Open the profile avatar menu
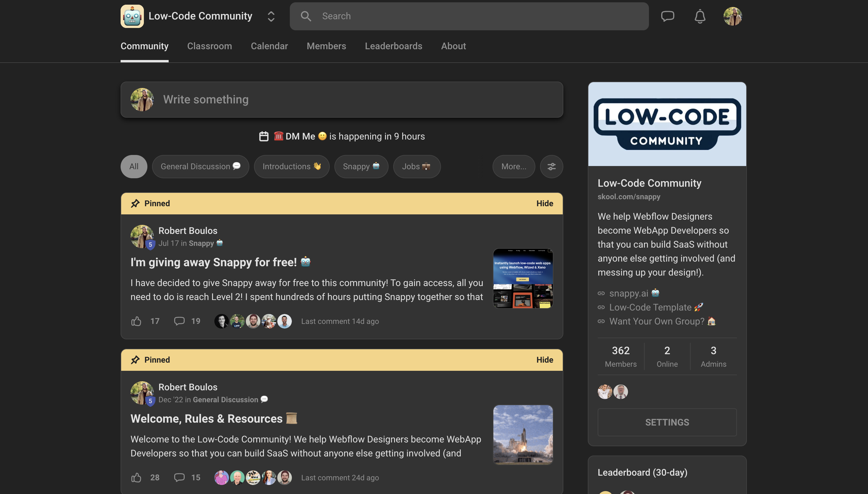The image size is (868, 494). (x=732, y=16)
